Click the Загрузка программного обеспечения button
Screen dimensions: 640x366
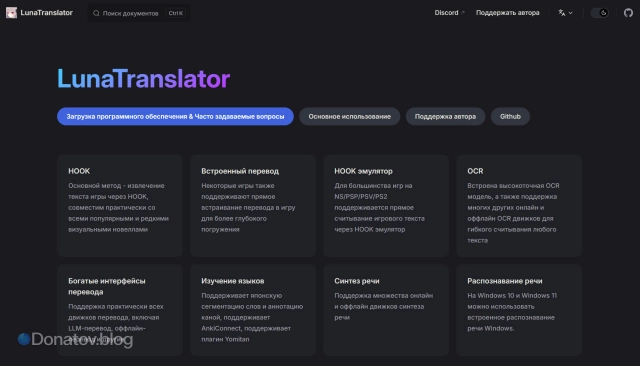coord(175,116)
